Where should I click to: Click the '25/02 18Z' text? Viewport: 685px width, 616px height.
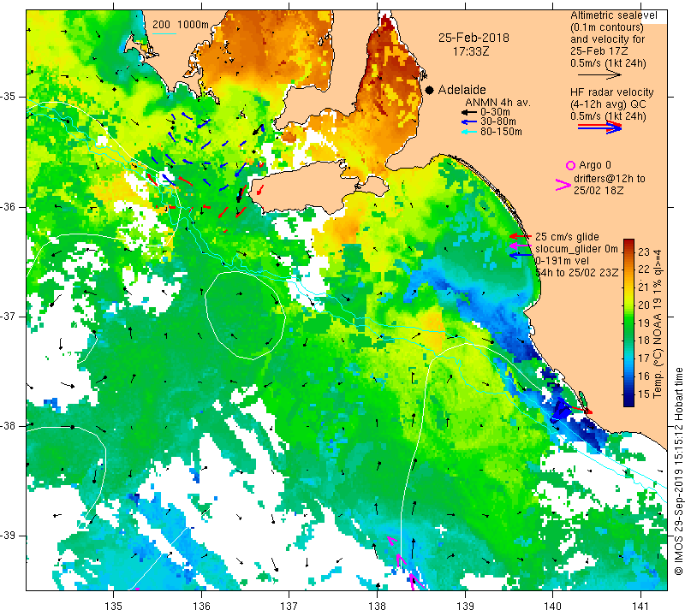click(x=599, y=191)
